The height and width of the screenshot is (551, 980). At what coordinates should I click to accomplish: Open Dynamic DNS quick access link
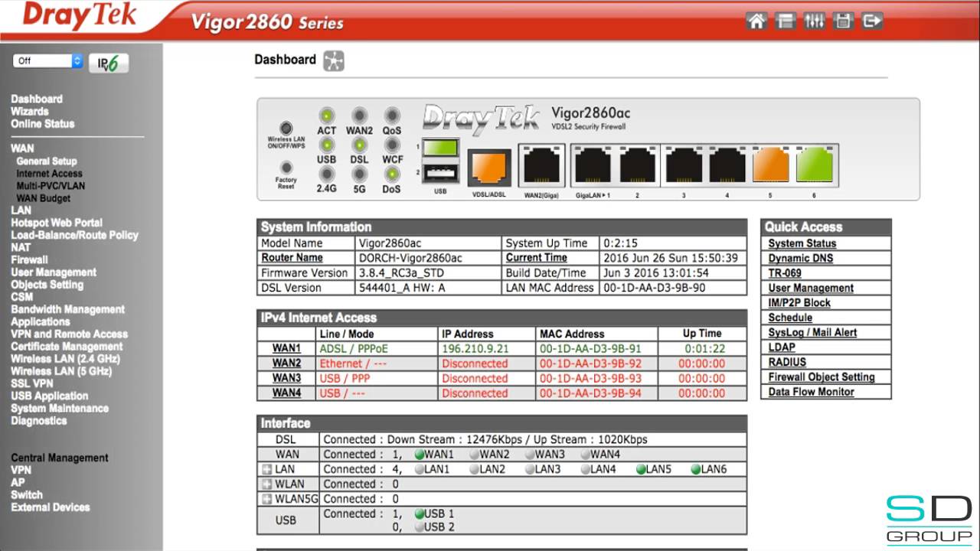tap(801, 258)
